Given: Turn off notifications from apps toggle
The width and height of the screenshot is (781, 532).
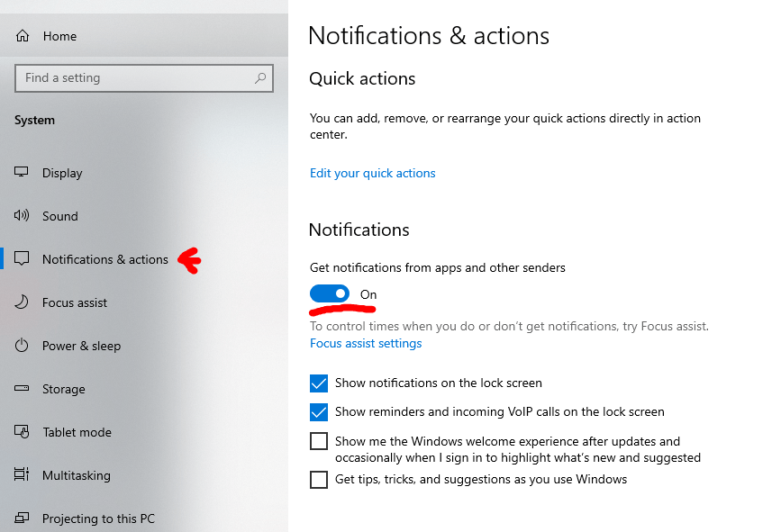Looking at the screenshot, I should coord(330,294).
